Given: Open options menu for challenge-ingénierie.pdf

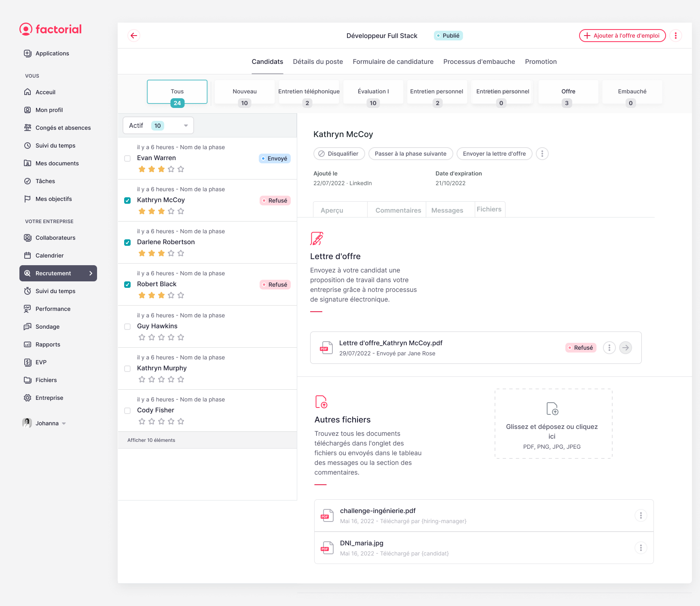Looking at the screenshot, I should coord(641,515).
